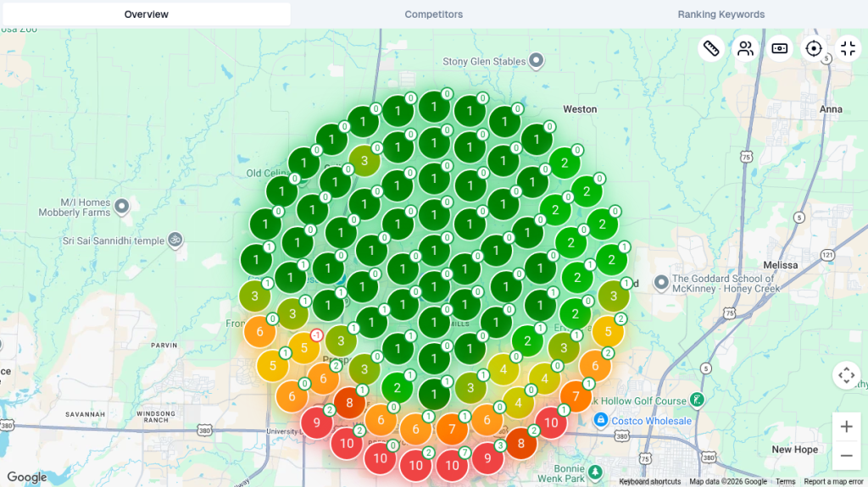Click the Hollow Golf Course marker icon
868x487 pixels.
[697, 400]
